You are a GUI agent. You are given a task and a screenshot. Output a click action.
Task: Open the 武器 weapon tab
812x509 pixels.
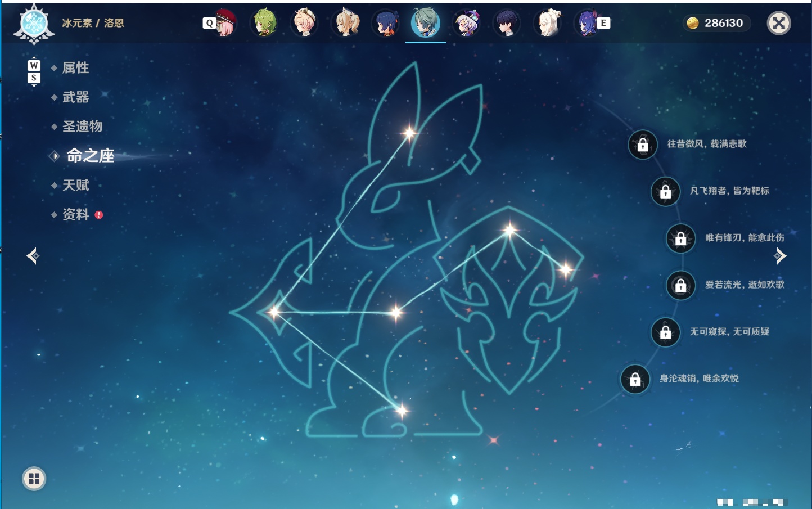[75, 97]
